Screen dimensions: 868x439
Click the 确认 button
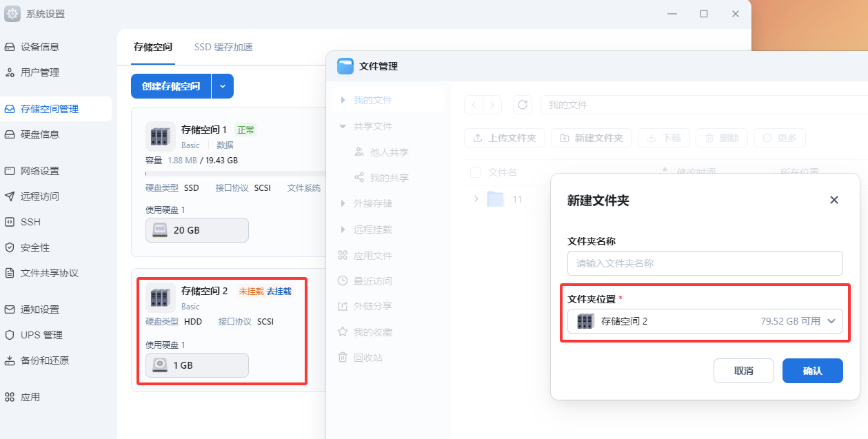pos(812,371)
